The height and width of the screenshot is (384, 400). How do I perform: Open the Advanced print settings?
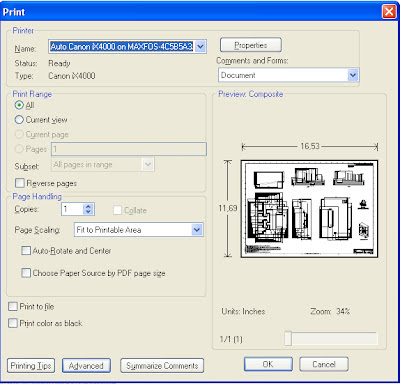point(86,366)
